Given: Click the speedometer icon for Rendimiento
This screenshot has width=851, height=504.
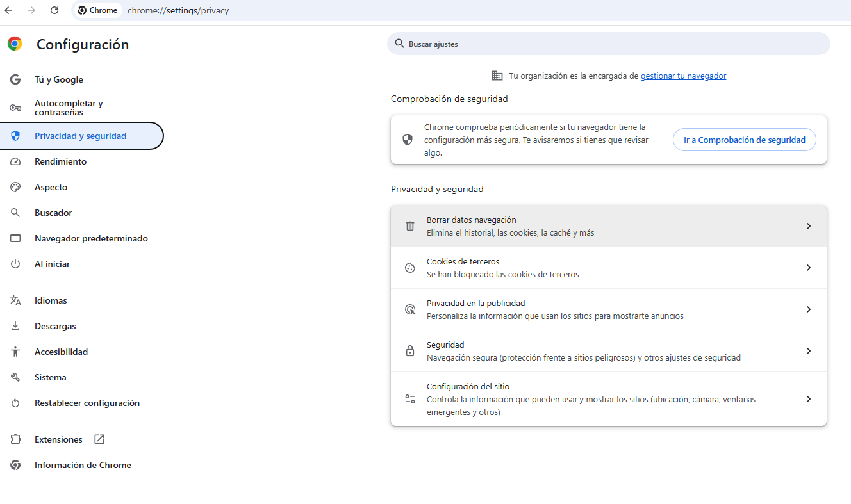Looking at the screenshot, I should [15, 161].
